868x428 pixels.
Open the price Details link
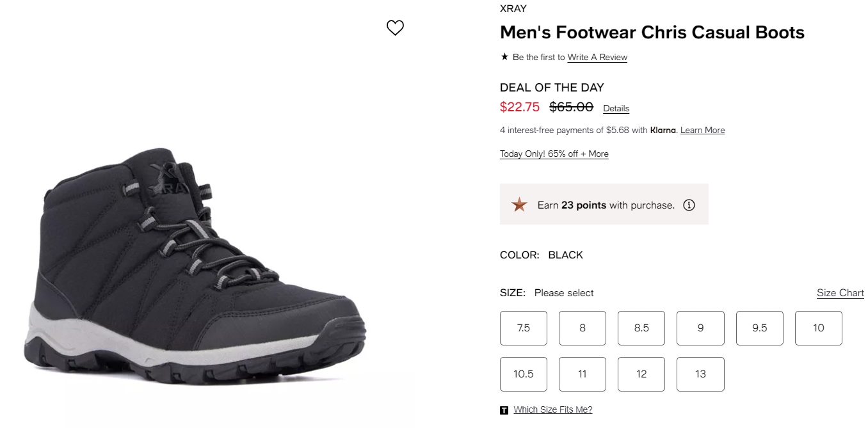point(616,109)
